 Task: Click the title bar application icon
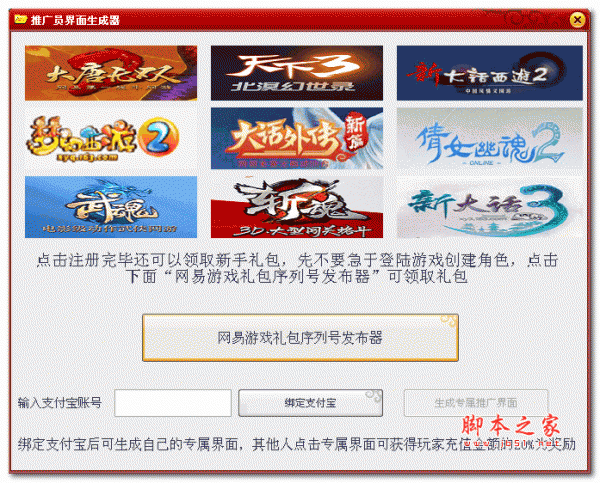tap(21, 19)
